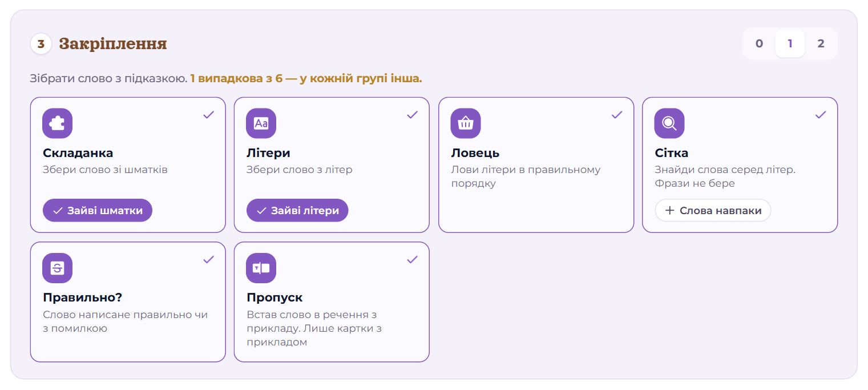The width and height of the screenshot is (868, 390).
Task: Click the Пропуск card title
Action: 274,297
